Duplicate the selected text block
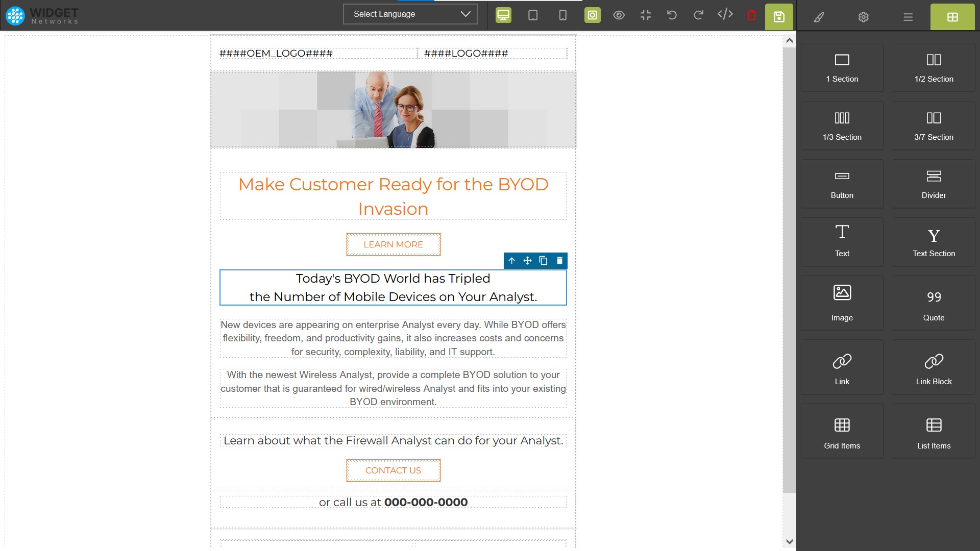 [x=543, y=261]
